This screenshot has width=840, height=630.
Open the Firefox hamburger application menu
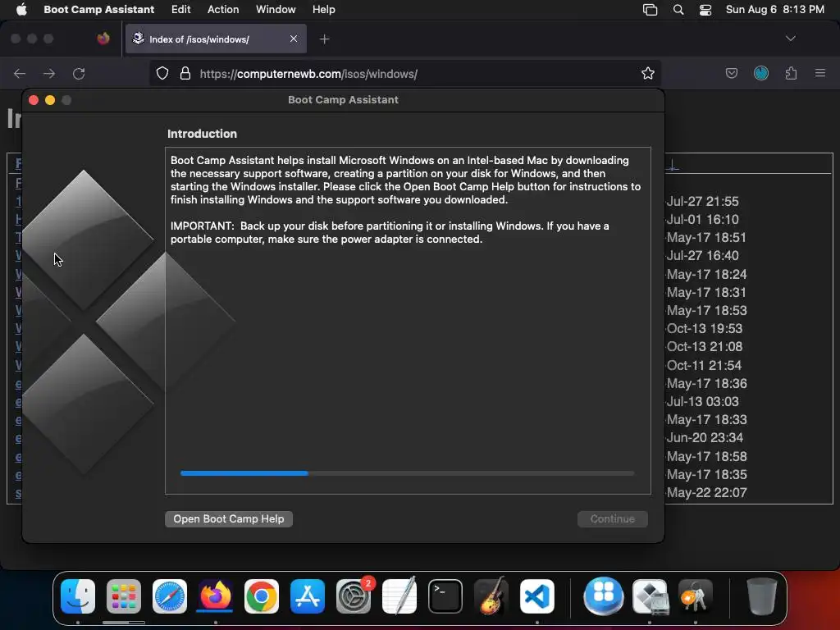[x=820, y=73]
